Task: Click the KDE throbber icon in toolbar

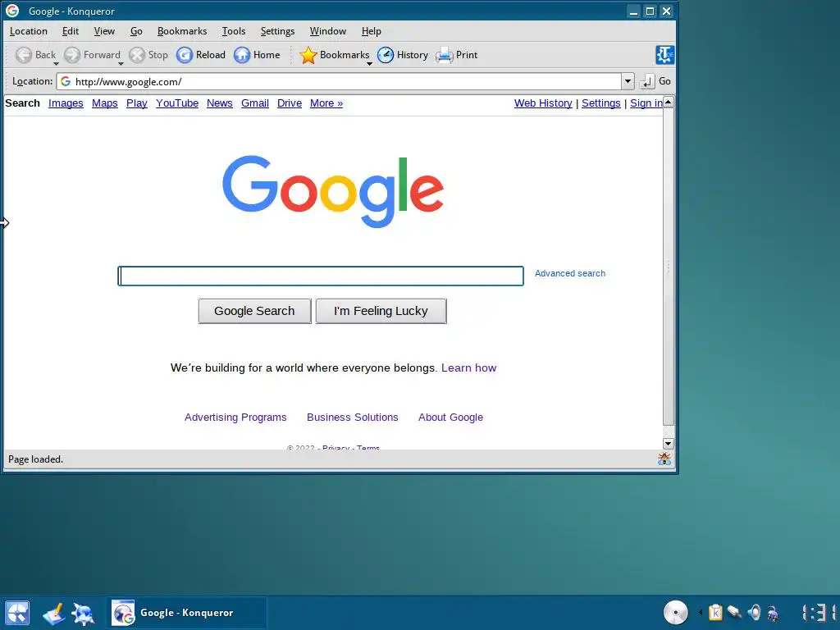Action: (x=664, y=55)
